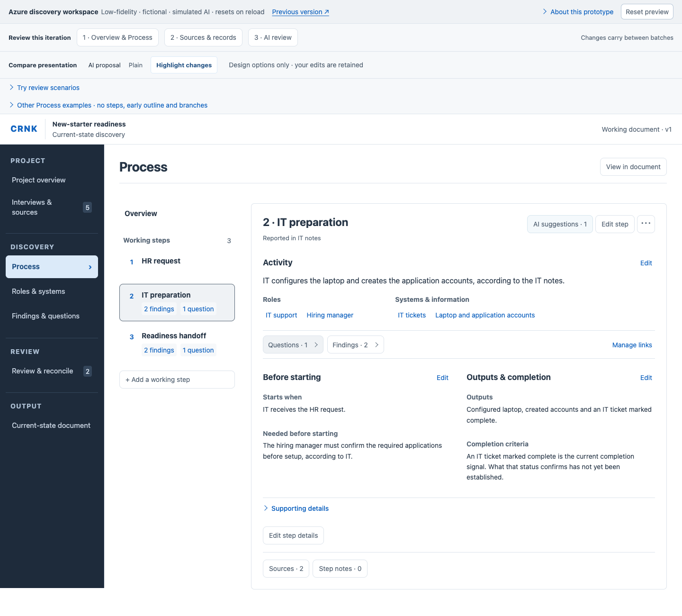Go to Project overview in sidebar
Viewport: 682px width, 616px height.
coord(52,180)
